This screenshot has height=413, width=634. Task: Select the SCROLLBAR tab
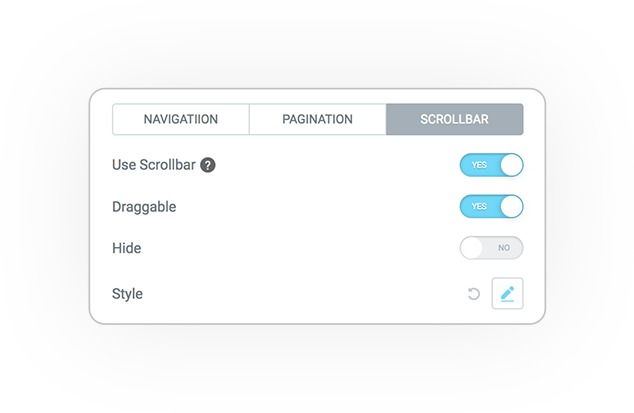[x=454, y=119]
